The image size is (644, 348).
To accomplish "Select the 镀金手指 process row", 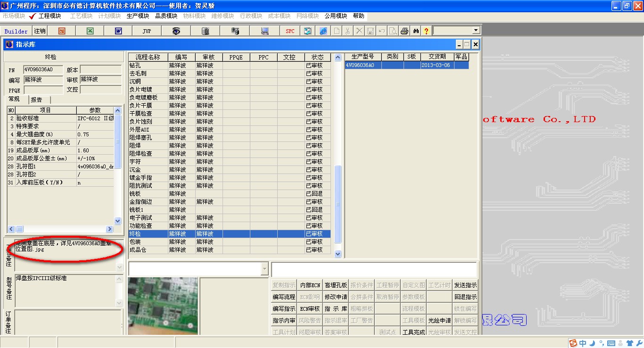I will pos(230,177).
